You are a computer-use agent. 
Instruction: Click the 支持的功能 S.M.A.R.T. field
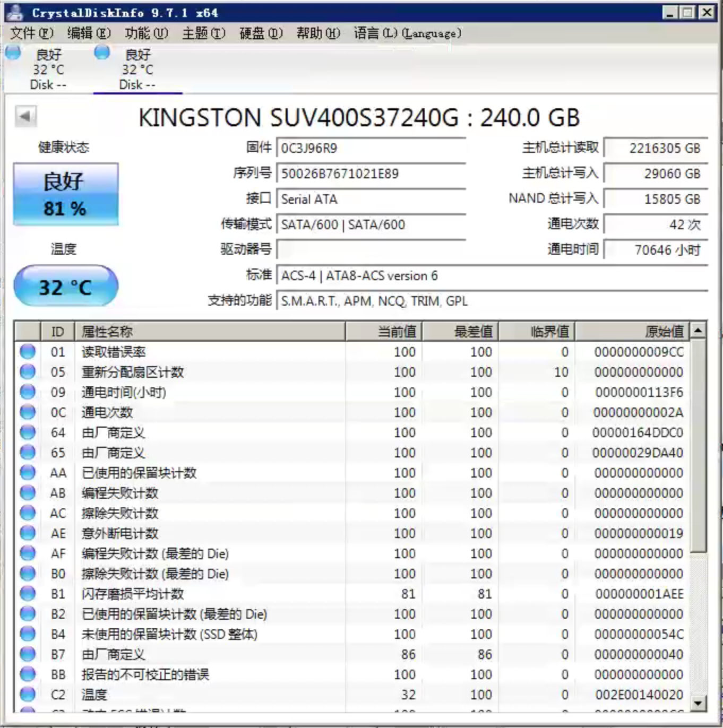point(492,301)
